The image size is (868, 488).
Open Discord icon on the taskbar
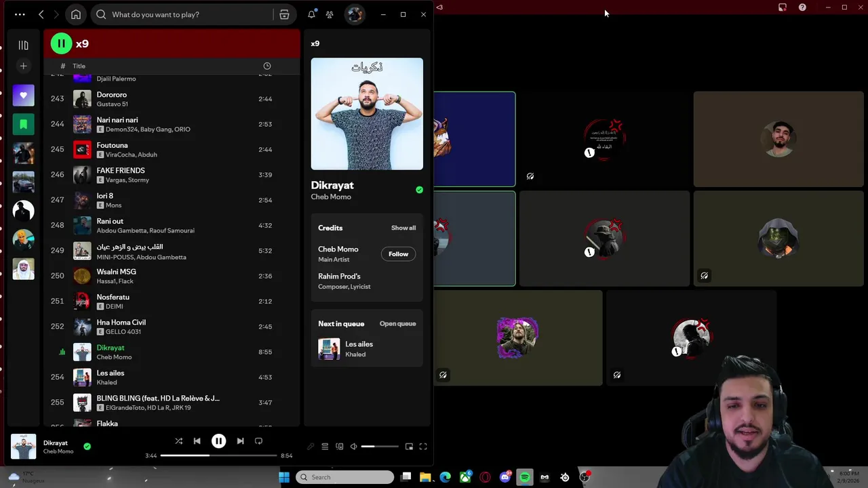[x=505, y=477]
